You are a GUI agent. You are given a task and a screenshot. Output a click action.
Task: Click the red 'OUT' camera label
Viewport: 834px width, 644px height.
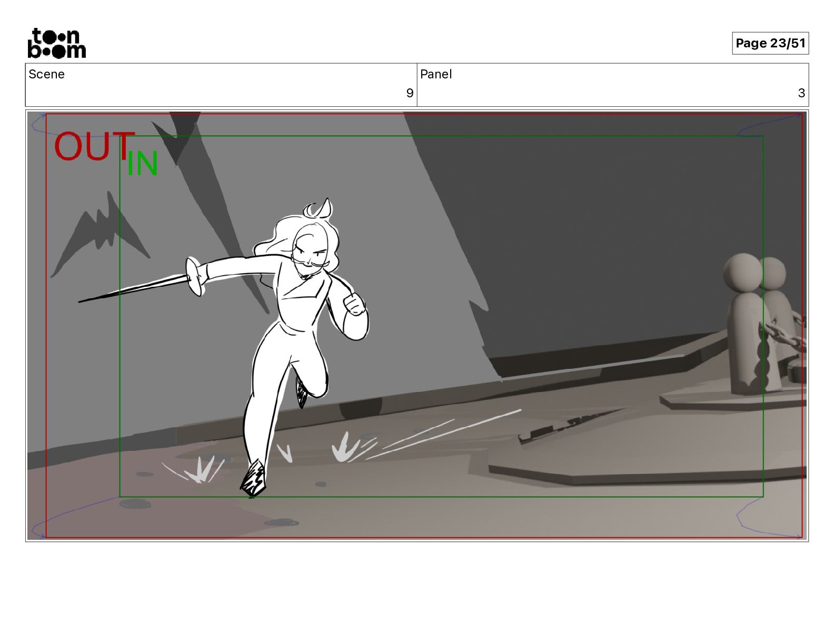[x=94, y=146]
